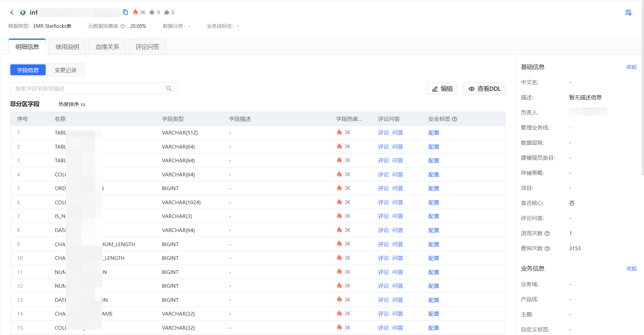This screenshot has height=335, width=644.
Task: Click the 序号 column header
Action: (22, 119)
